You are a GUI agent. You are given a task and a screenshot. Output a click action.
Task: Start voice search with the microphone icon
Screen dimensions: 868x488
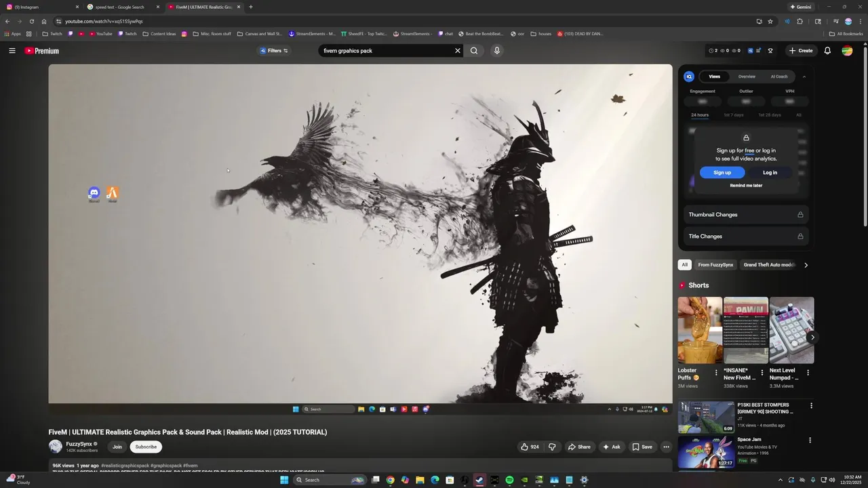(x=497, y=51)
